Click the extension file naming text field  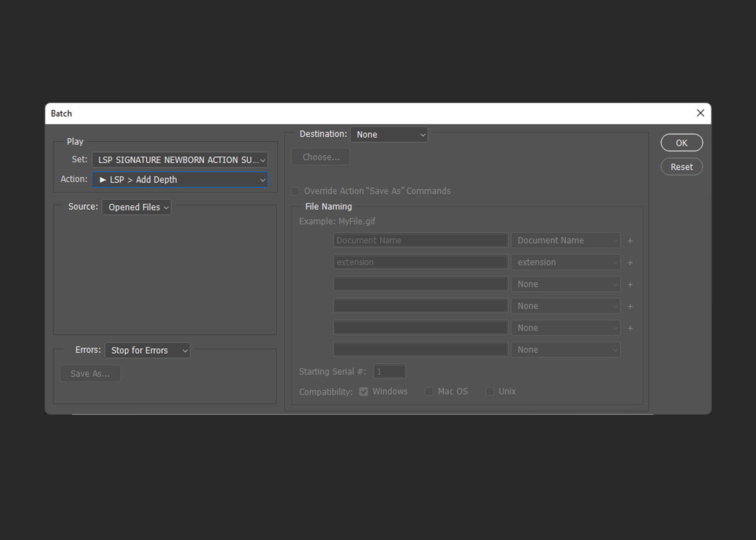click(x=421, y=262)
